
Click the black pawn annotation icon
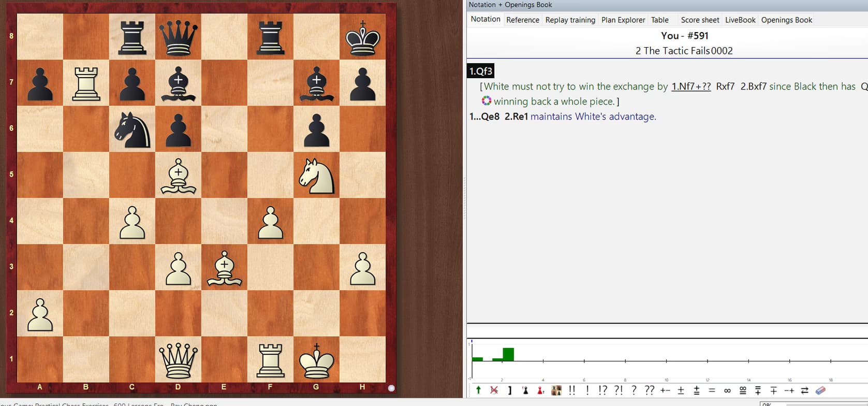525,390
